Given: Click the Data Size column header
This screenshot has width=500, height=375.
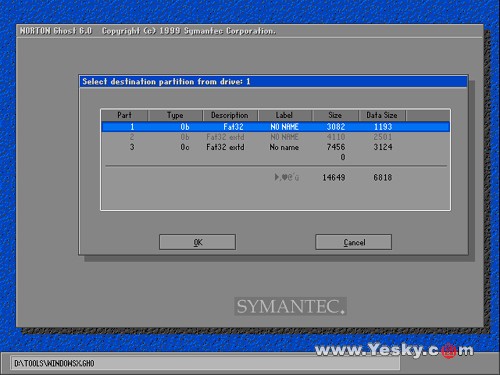Looking at the screenshot, I should tap(382, 115).
